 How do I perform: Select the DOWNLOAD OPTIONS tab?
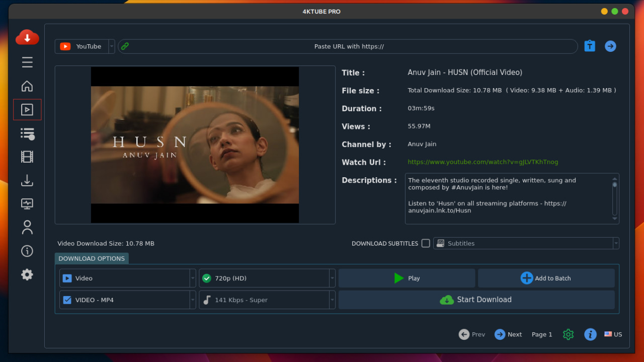pyautogui.click(x=92, y=258)
